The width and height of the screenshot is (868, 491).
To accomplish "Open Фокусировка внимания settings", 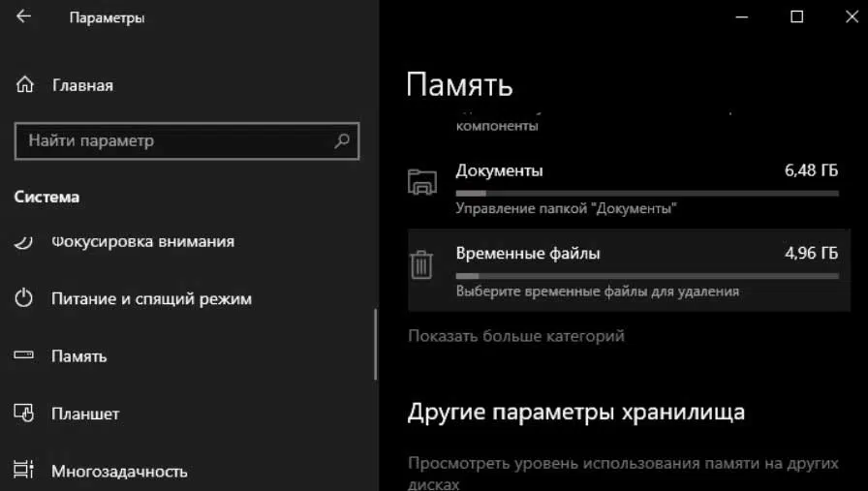I will coord(142,241).
